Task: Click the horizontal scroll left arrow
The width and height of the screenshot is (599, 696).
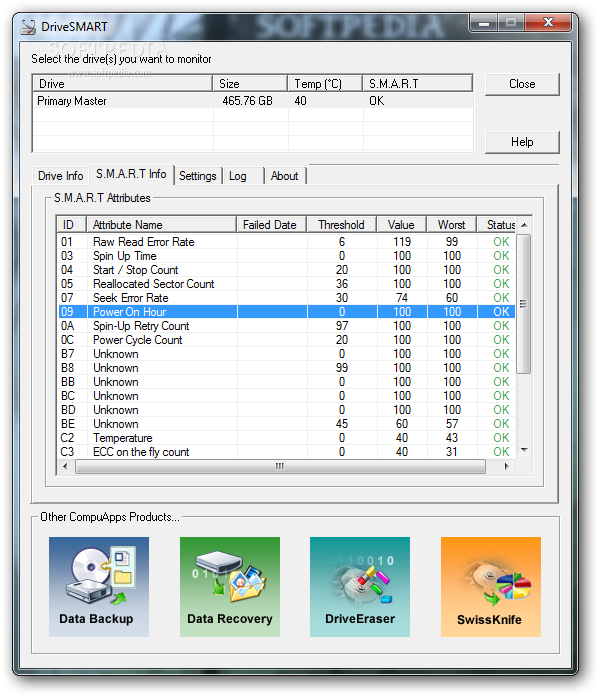Action: coord(65,466)
